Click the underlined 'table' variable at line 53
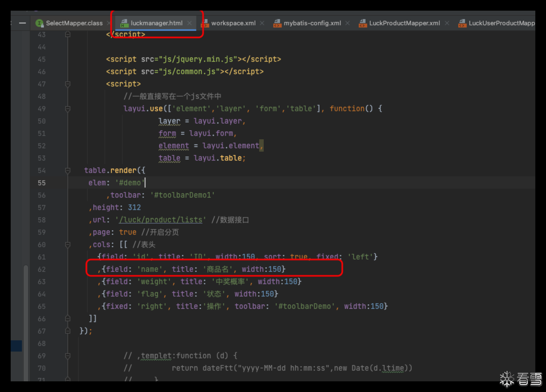 click(x=169, y=158)
